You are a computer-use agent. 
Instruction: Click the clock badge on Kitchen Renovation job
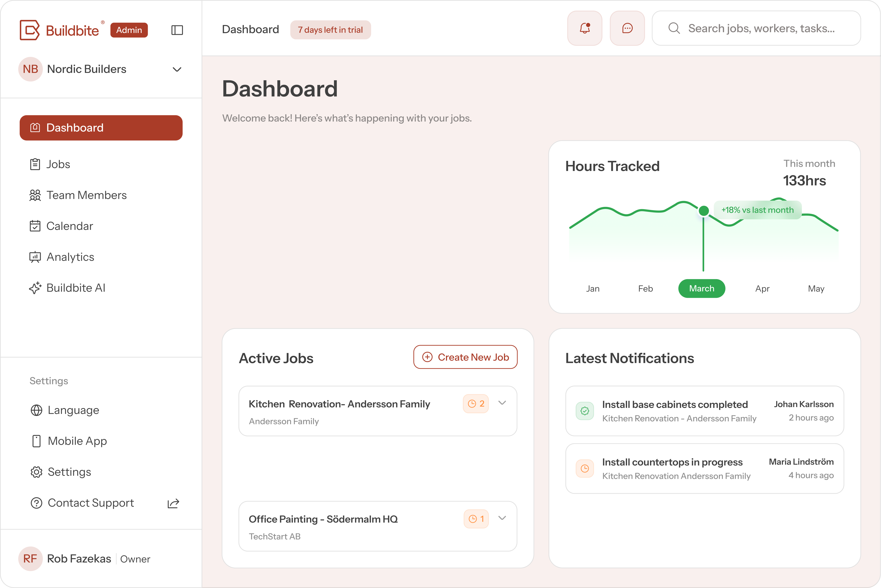475,404
